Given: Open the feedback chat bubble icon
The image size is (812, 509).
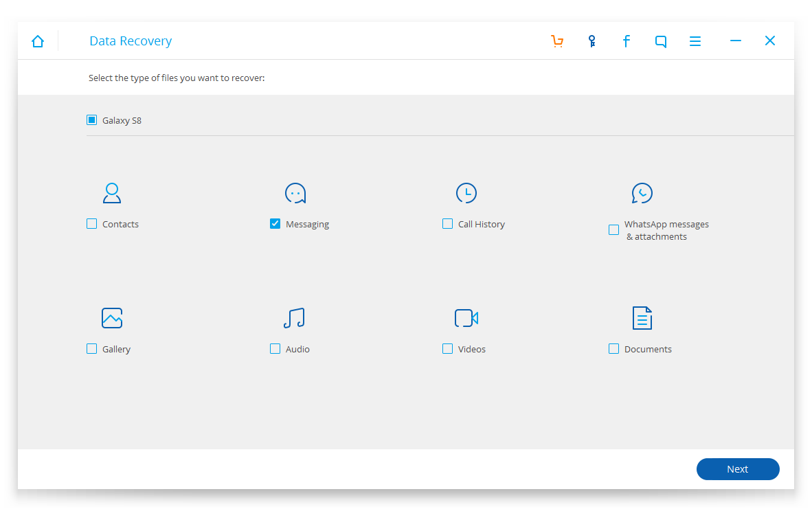Looking at the screenshot, I should tap(661, 41).
